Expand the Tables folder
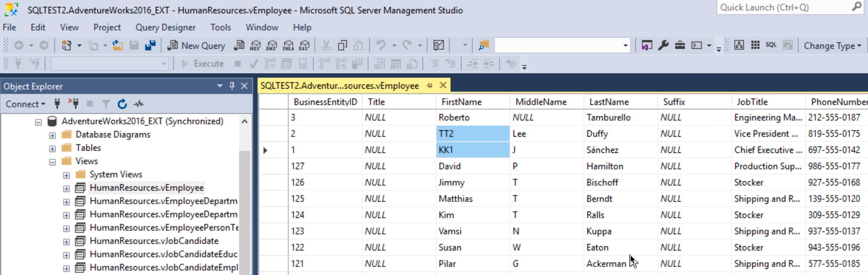This screenshot has width=868, height=275. tap(52, 149)
